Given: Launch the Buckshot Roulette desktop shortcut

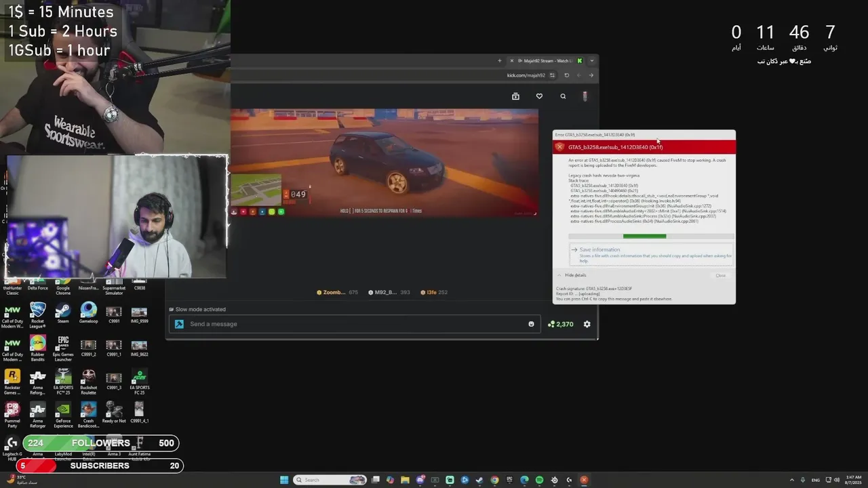Looking at the screenshot, I should (88, 382).
